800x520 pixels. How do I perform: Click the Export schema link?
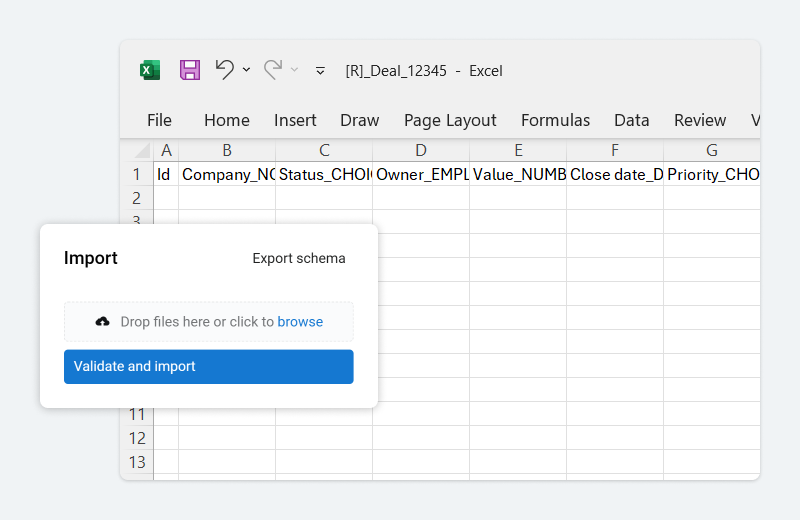pos(299,258)
